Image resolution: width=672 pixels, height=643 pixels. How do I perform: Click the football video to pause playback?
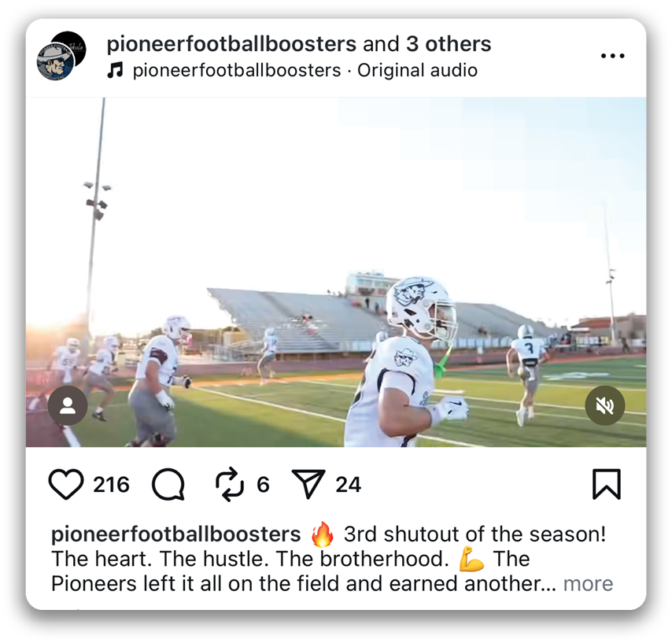[336, 272]
